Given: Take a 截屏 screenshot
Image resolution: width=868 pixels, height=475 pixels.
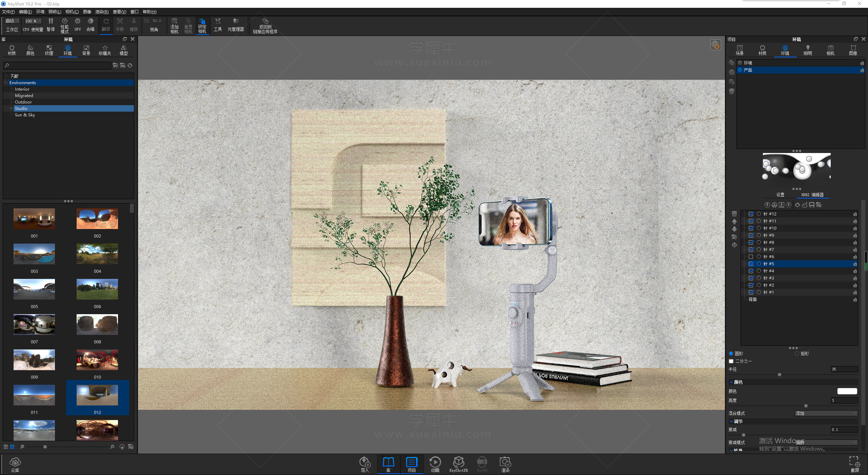Looking at the screenshot, I should point(855,464).
